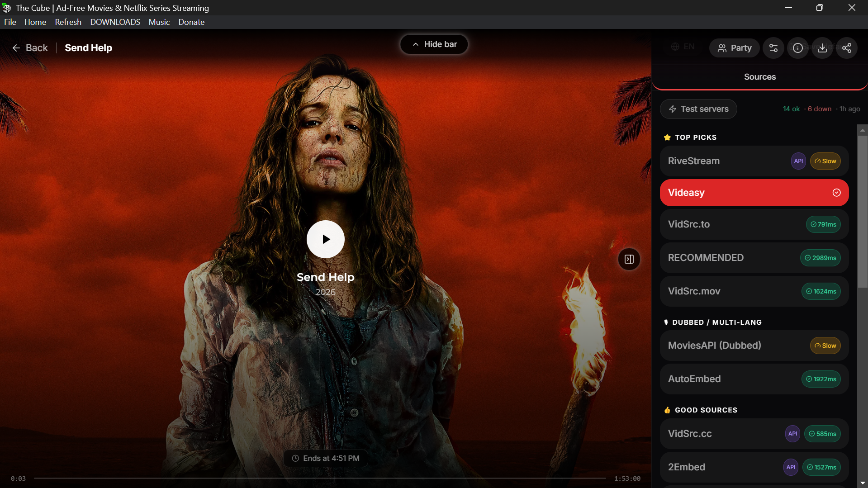Click the thumbs-up icon by GOOD SOURCES
868x488 pixels.
[x=667, y=410]
